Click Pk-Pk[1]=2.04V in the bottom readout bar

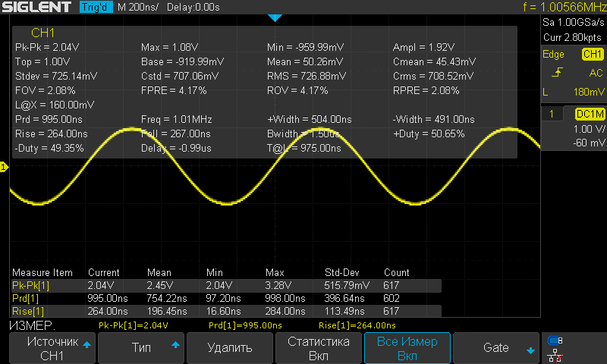pyautogui.click(x=134, y=326)
